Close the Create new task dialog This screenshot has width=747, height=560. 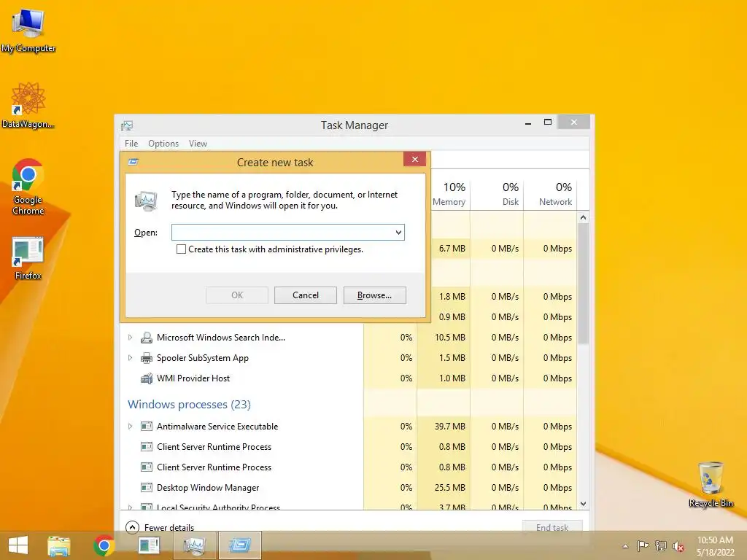414,159
